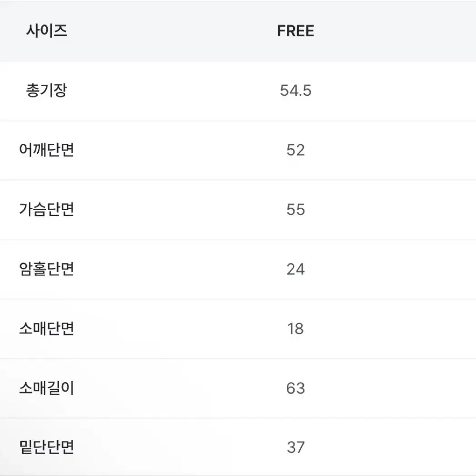Viewport: 476px width, 476px height.
Task: Click empty area right of 54.5
Action: [x=395, y=90]
